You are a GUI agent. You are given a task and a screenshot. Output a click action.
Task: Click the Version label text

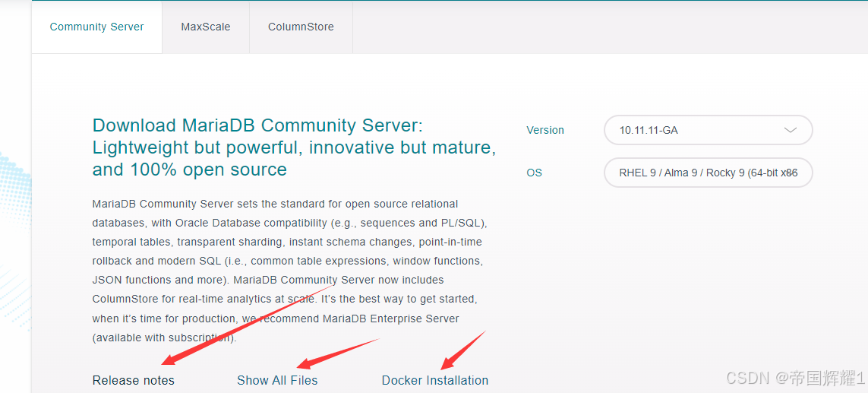(545, 130)
